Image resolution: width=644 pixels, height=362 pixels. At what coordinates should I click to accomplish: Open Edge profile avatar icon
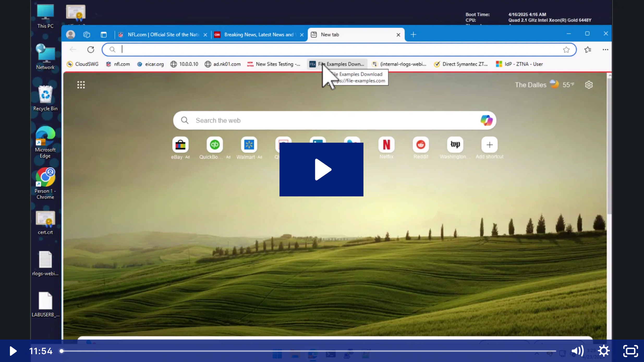click(x=70, y=34)
